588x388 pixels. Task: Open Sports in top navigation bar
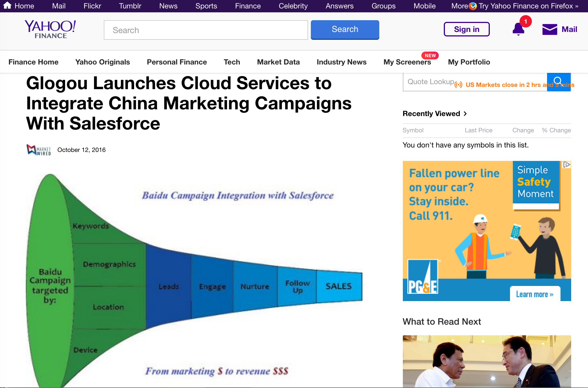206,6
